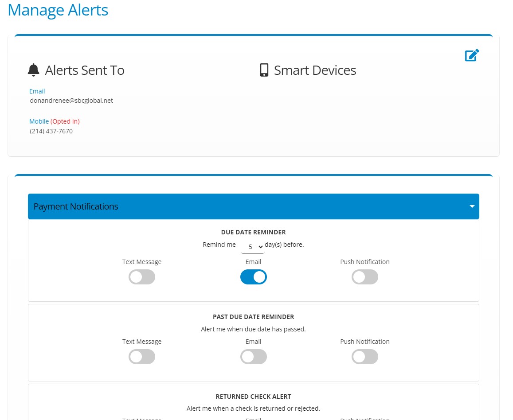Click the bell icon beside Alerts Sent To
The image size is (513, 420).
34,70
